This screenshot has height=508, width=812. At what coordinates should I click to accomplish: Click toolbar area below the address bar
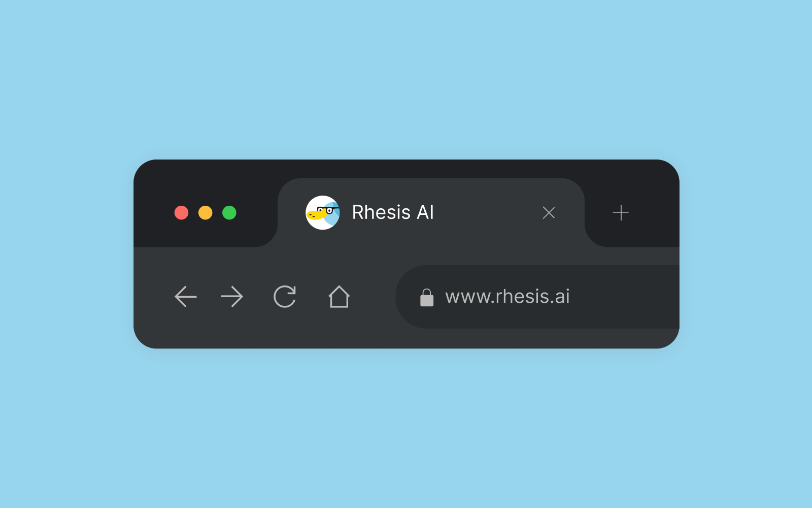406,338
